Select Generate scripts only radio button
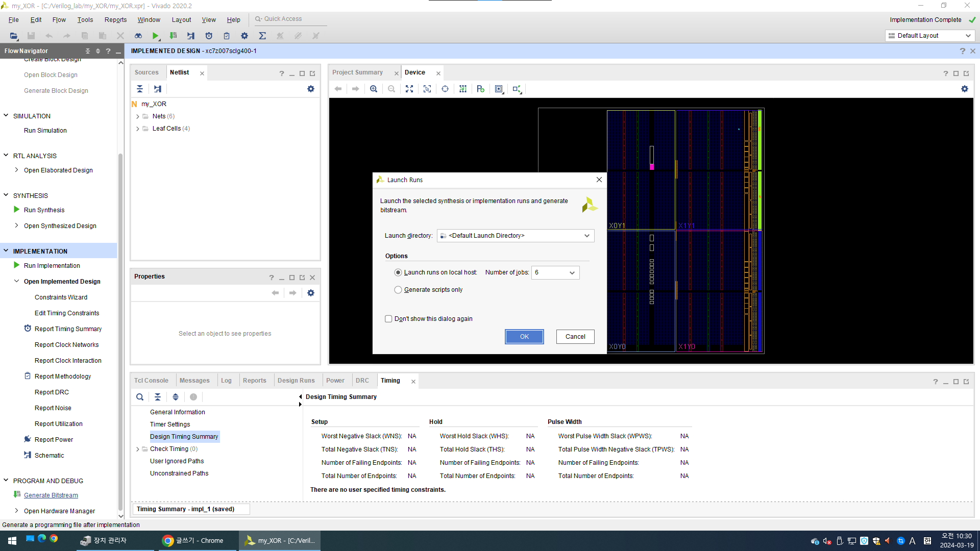 point(398,290)
